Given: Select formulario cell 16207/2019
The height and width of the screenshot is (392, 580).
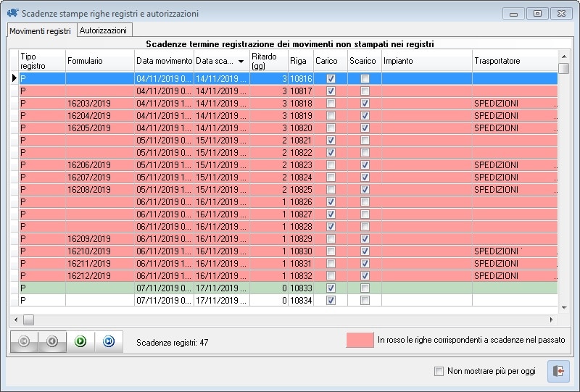Looking at the screenshot, I should [x=100, y=177].
